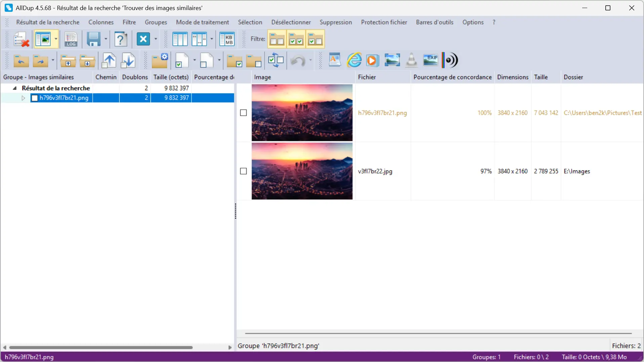Screen dimensions: 644x362
Task: Toggle the image preview panel icon
Action: point(43,39)
